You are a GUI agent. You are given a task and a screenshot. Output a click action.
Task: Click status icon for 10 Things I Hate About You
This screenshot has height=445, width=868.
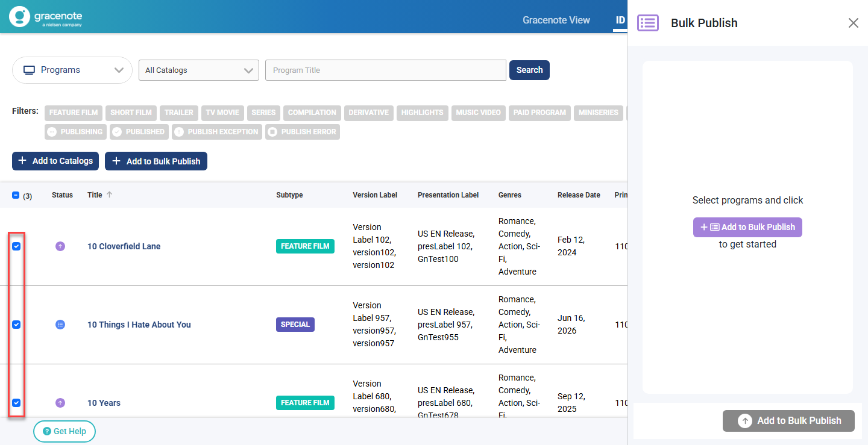60,325
